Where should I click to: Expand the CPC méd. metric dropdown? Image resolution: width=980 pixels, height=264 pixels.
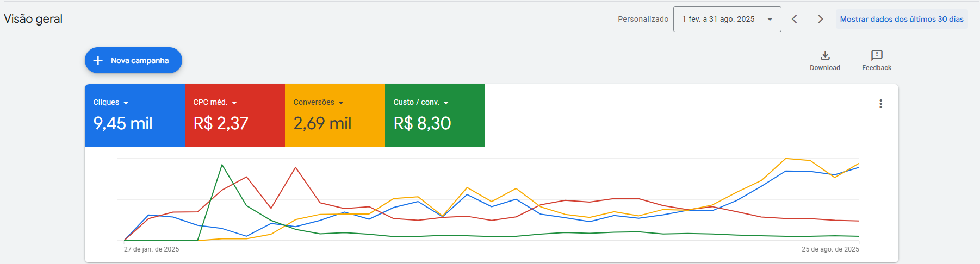(x=234, y=103)
